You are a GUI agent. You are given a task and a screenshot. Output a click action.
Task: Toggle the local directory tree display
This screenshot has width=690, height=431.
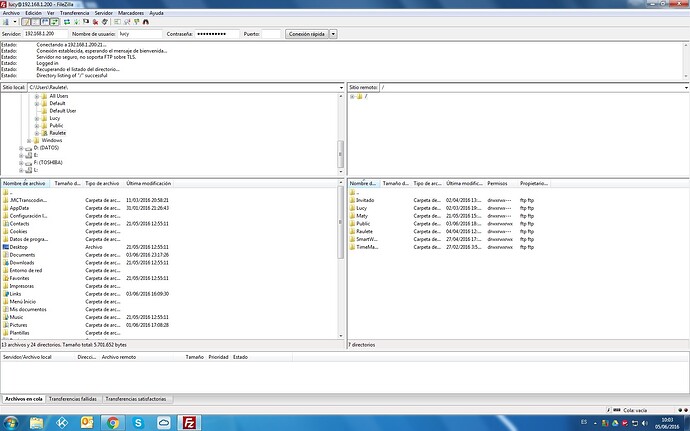tap(35, 22)
